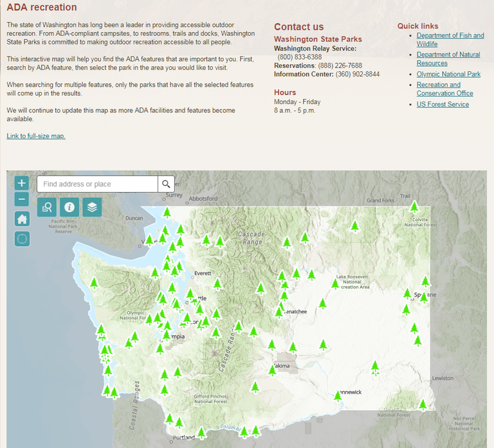This screenshot has width=494, height=448.
Task: Zoom in on the map
Action: [x=22, y=183]
